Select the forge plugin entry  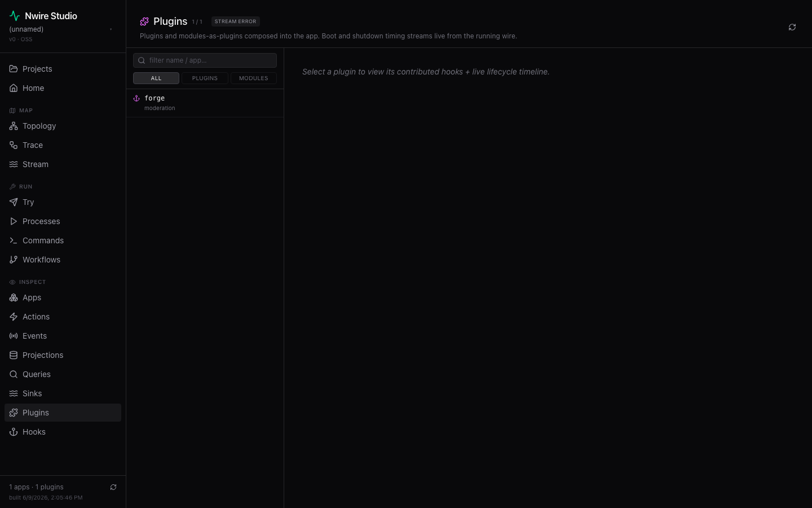click(x=205, y=103)
